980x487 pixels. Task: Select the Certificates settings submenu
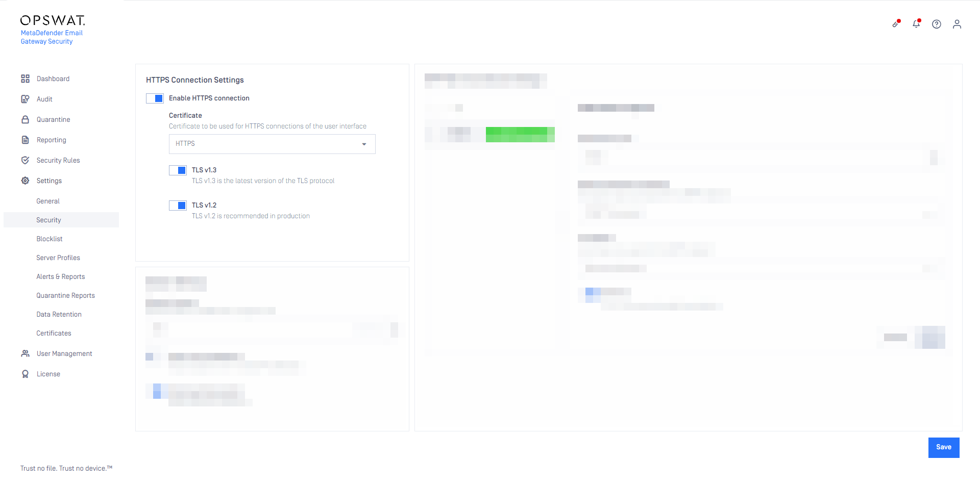tap(54, 333)
